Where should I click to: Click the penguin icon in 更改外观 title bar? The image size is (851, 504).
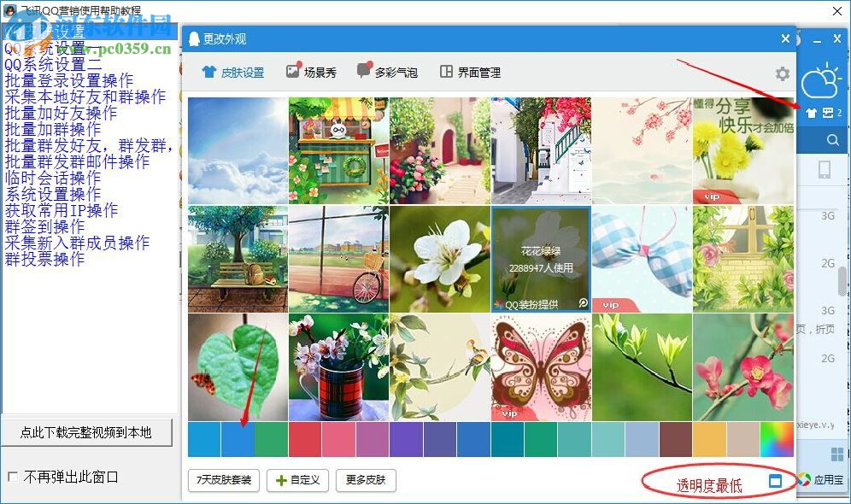(194, 39)
